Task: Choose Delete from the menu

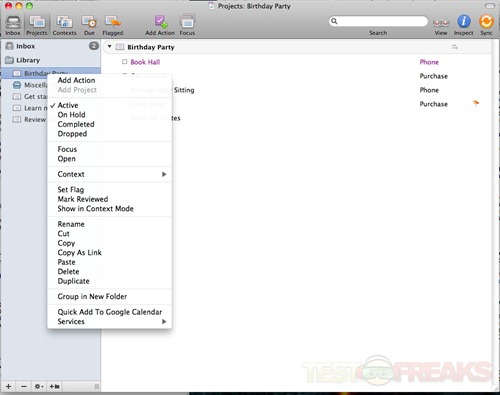Action: point(68,272)
